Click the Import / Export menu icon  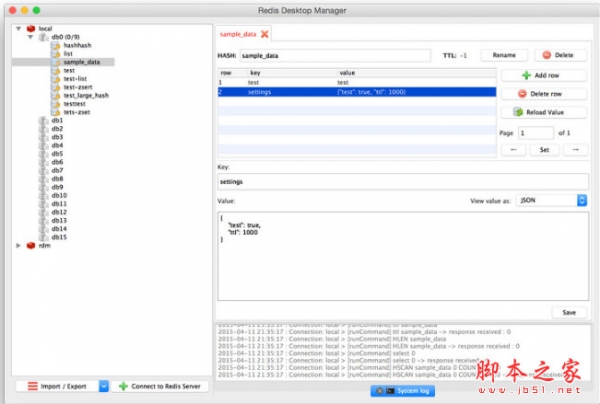tap(33, 386)
